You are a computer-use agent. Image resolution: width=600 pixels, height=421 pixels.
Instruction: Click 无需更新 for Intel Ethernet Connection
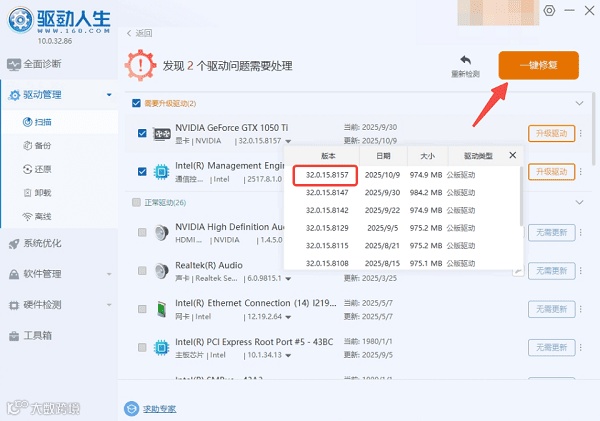point(551,309)
